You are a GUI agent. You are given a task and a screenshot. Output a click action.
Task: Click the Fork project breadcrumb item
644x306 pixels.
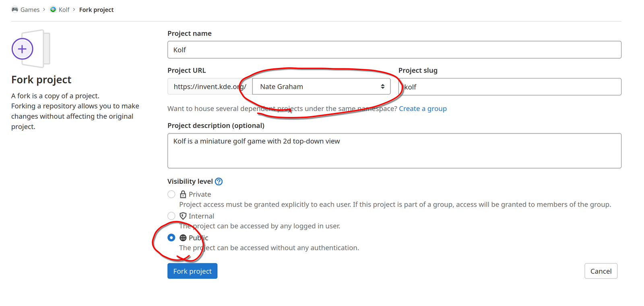(96, 10)
